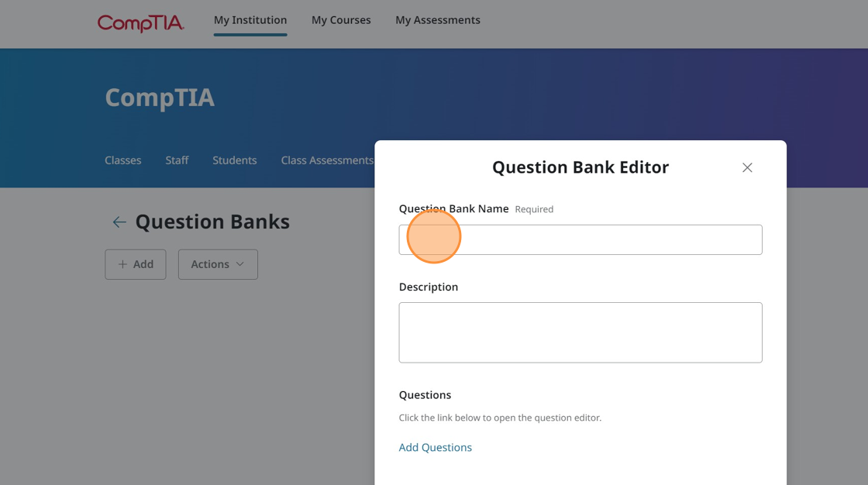This screenshot has height=485, width=868.
Task: Click the CompTIA logo in the header
Action: point(140,22)
